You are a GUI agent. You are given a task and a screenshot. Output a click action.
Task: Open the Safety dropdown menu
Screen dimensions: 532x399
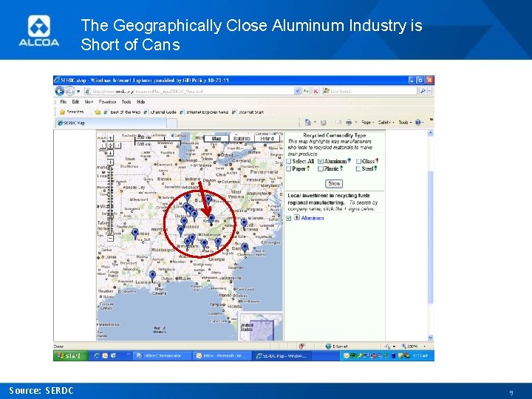tap(386, 122)
